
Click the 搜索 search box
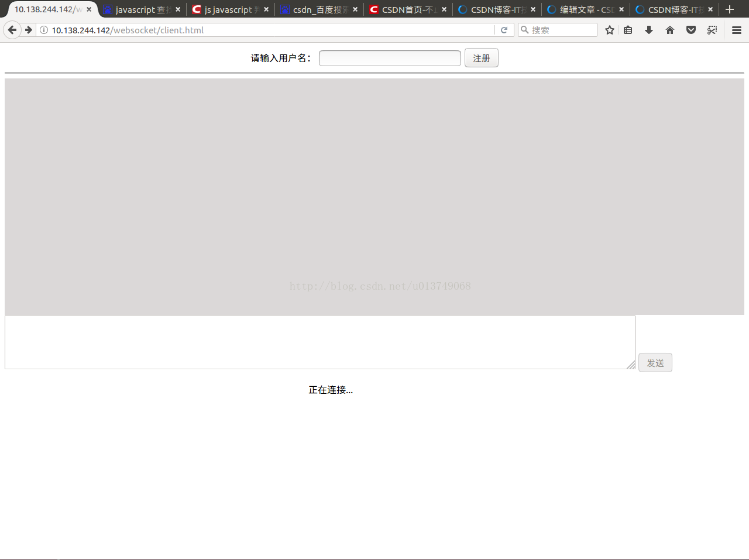pyautogui.click(x=558, y=30)
